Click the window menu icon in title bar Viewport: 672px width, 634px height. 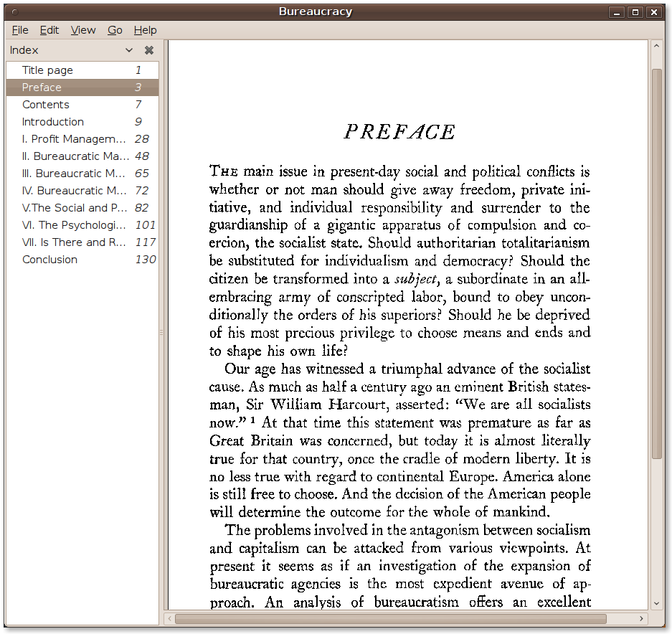coord(15,11)
